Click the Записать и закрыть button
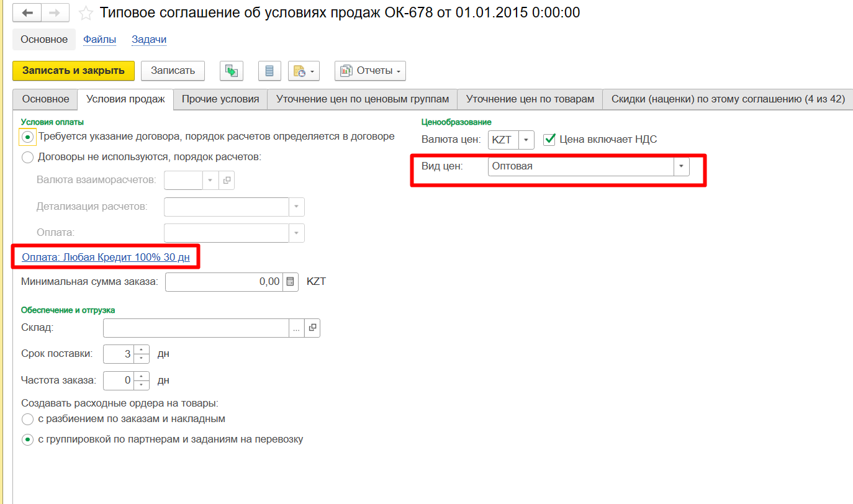 point(73,71)
